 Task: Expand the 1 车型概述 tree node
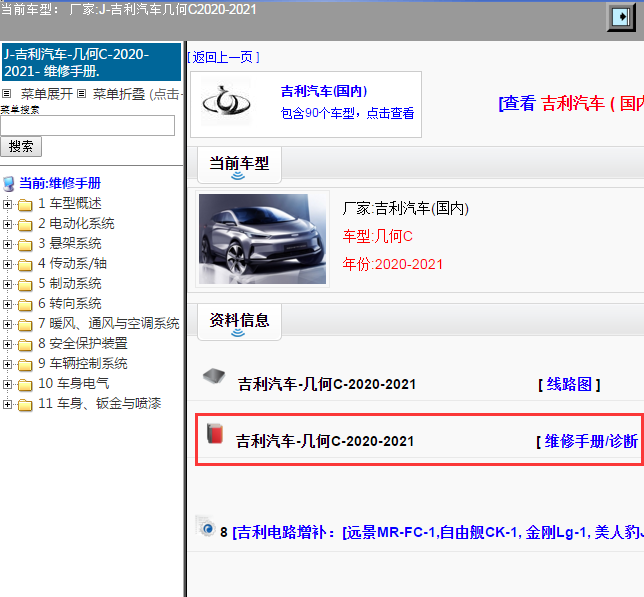click(7, 204)
